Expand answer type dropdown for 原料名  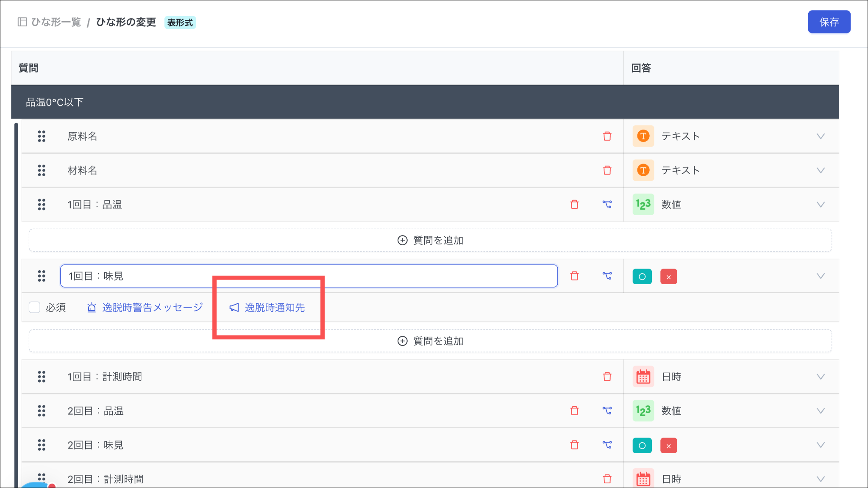click(821, 136)
